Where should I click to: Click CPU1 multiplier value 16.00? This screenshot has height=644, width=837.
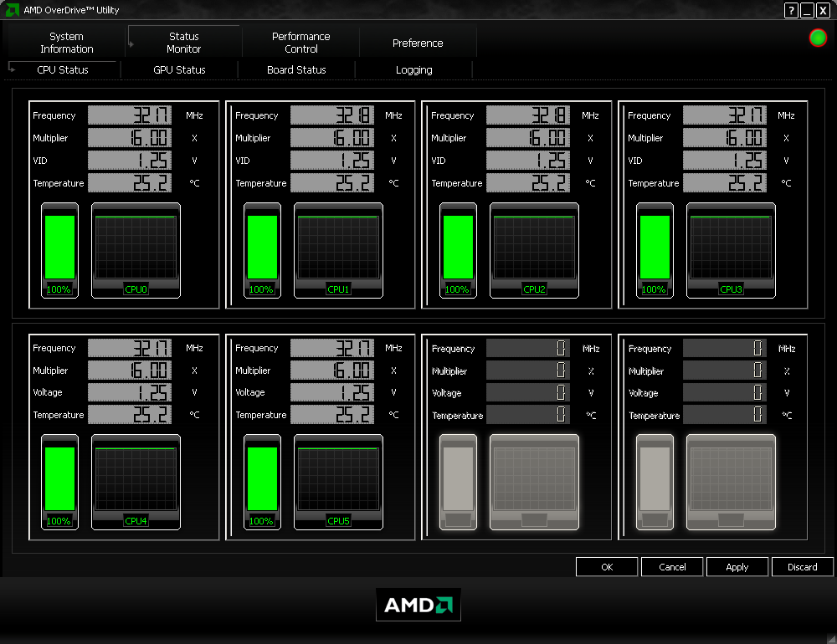pyautogui.click(x=332, y=138)
